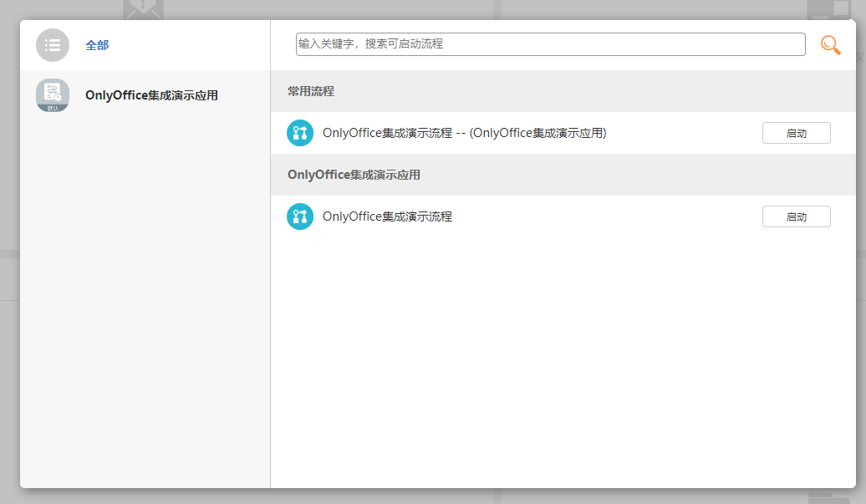Start the process under 常用流程 with 启动
The width and height of the screenshot is (866, 504).
coord(796,133)
